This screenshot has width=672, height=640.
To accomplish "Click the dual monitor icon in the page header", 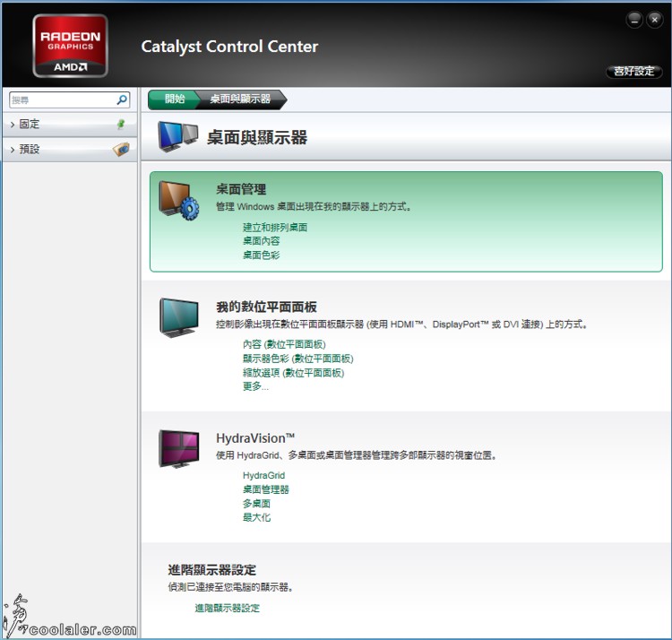I will tap(178, 137).
